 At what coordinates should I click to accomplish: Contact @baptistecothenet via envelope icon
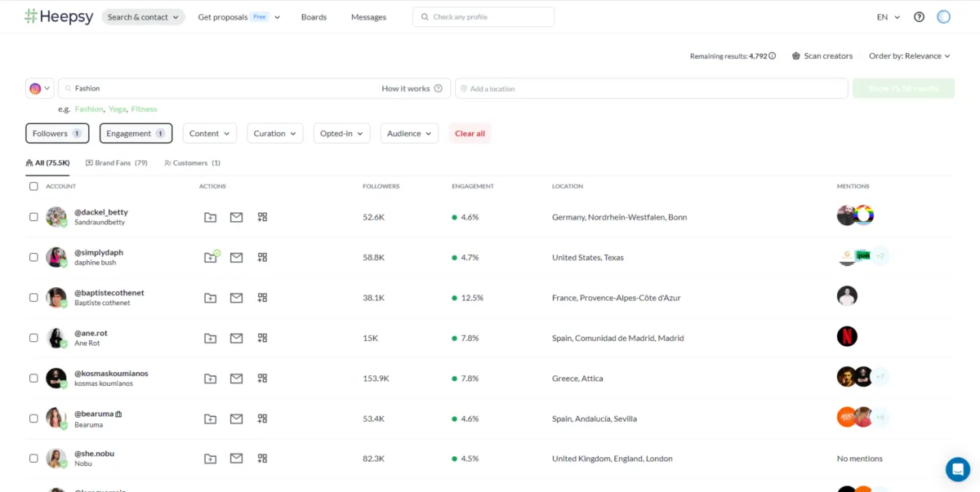coord(236,298)
